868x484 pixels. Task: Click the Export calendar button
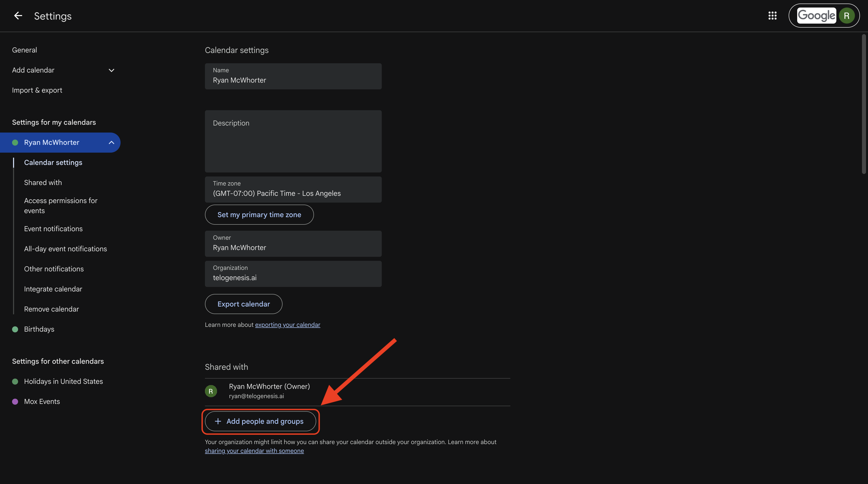click(244, 304)
